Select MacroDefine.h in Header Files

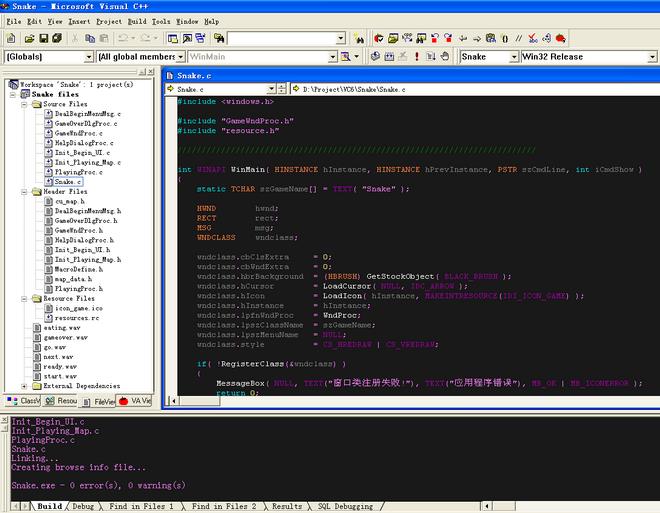click(x=79, y=269)
